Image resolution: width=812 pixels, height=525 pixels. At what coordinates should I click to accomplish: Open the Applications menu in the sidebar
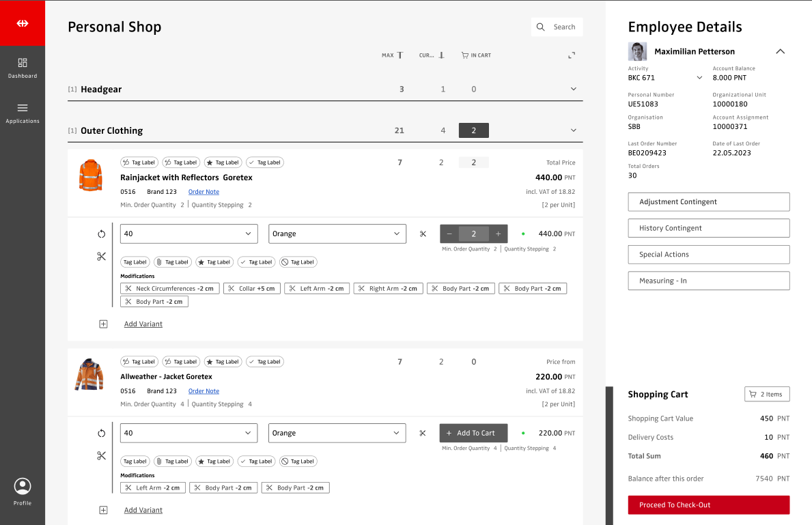23,113
